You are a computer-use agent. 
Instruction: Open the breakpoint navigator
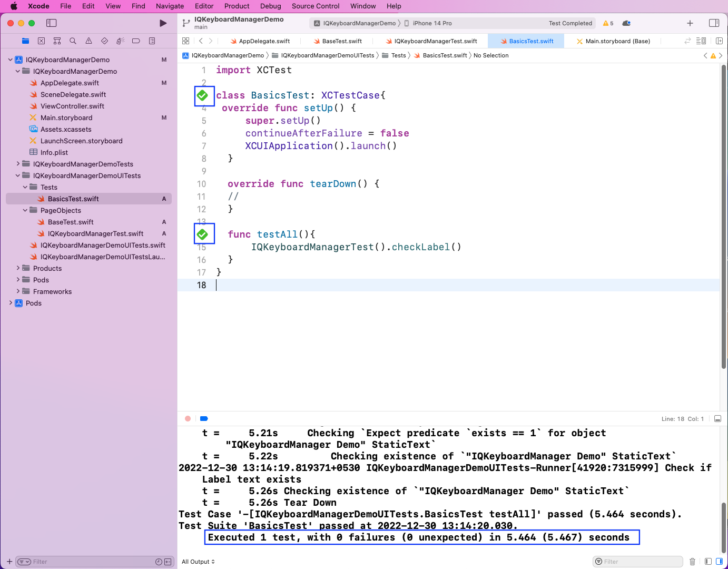tap(136, 41)
